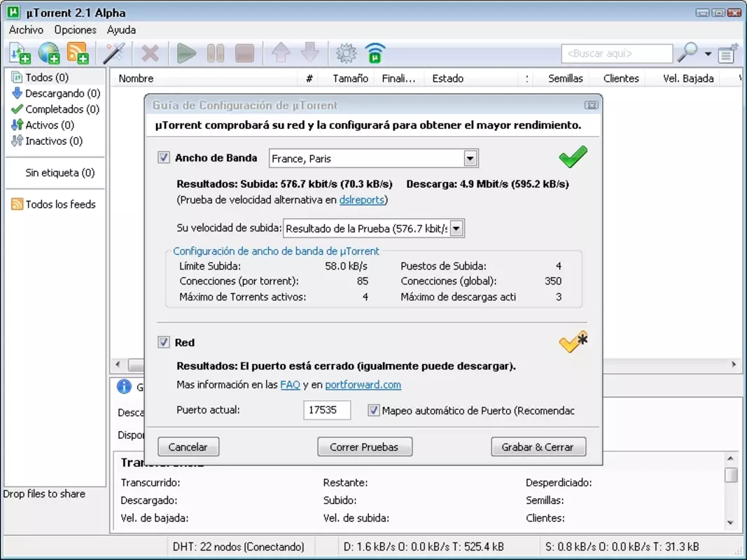Open the Ayuda menu
747x560 pixels.
pos(122,29)
